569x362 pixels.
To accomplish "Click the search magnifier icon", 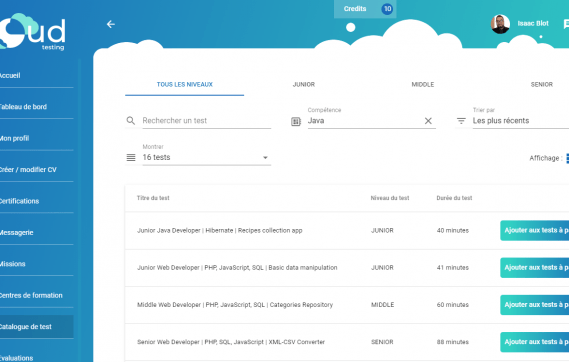I will click(131, 120).
